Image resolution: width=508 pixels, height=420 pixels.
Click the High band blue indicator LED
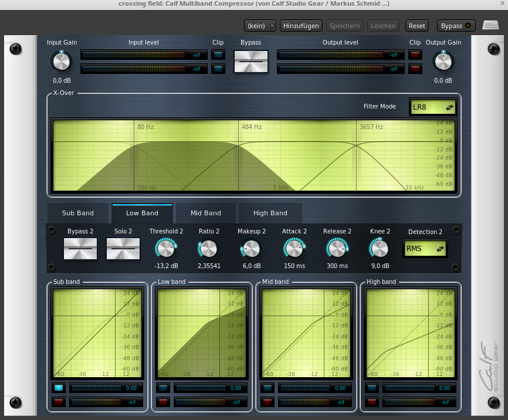pos(372,388)
